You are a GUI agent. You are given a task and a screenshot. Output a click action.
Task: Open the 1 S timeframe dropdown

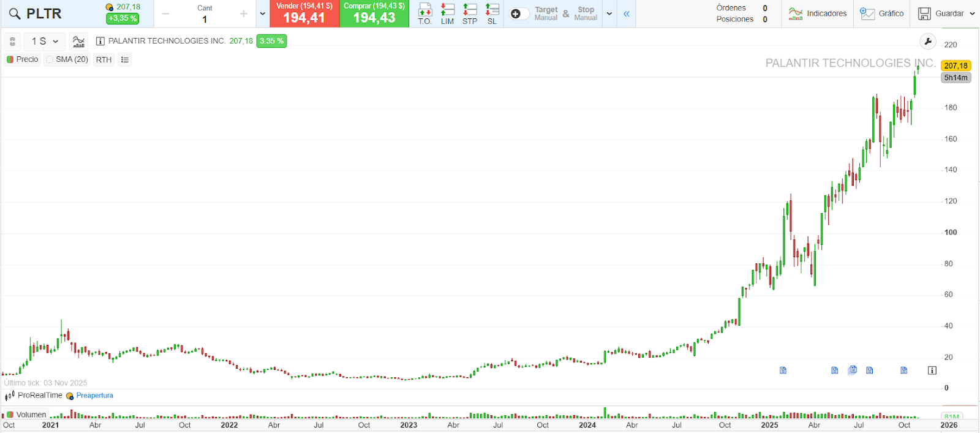click(45, 41)
